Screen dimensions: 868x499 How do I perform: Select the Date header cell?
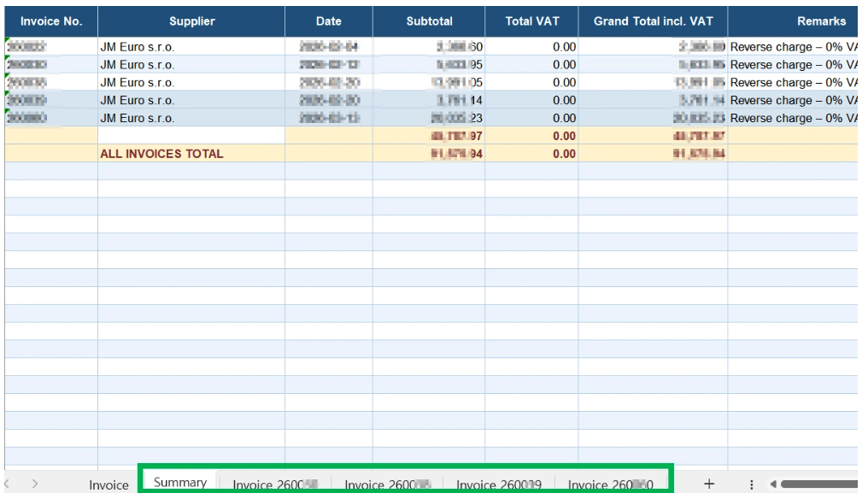point(329,21)
